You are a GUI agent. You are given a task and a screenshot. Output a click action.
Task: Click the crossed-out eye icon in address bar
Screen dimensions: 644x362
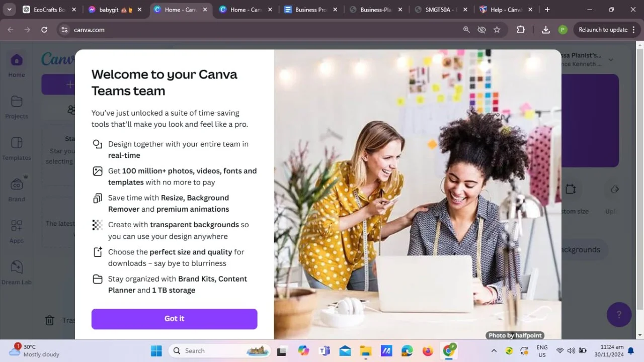(481, 30)
